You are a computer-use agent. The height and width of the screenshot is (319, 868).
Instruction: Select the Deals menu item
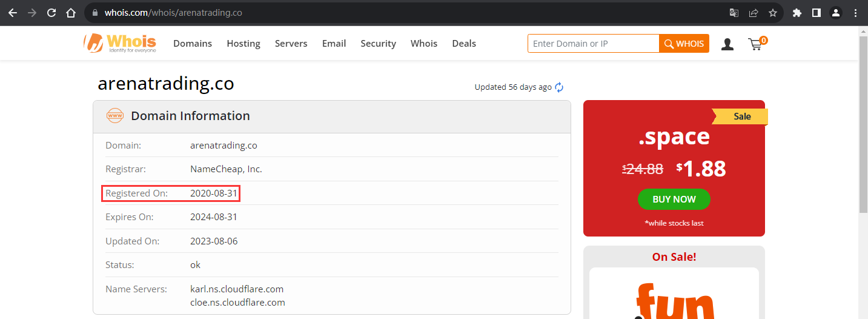(464, 44)
